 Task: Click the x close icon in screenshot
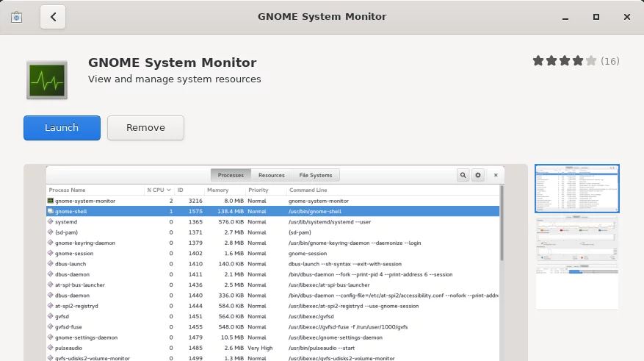tap(496, 175)
